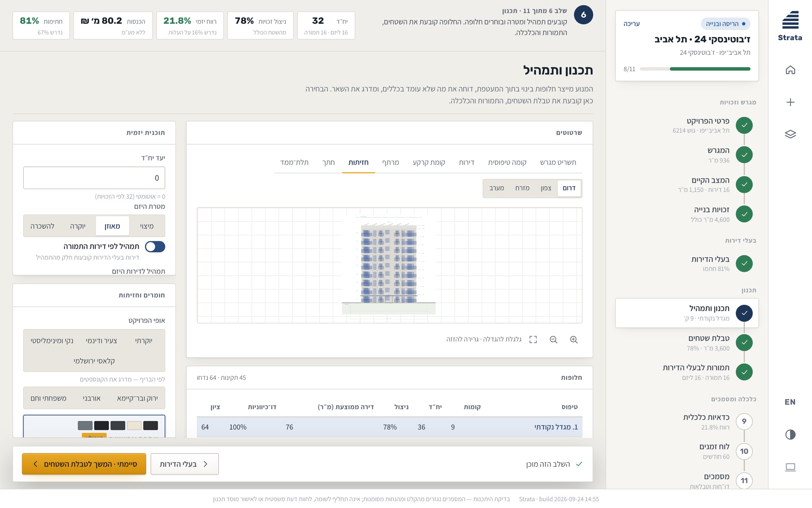Open זכויות בנייה step checkmark
The height and width of the screenshot is (508, 812).
[744, 214]
